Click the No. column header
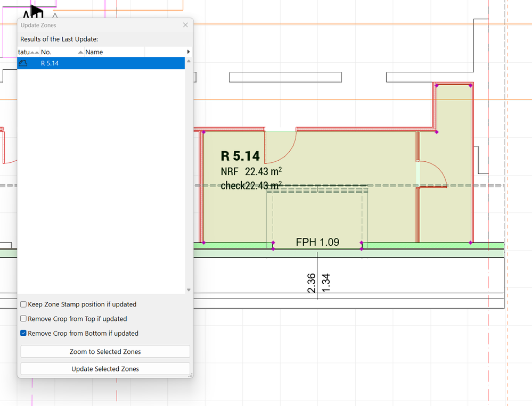This screenshot has width=532, height=406. click(x=46, y=52)
